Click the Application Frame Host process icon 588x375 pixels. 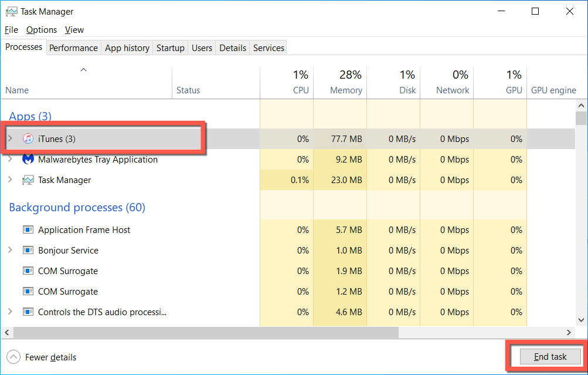(28, 230)
